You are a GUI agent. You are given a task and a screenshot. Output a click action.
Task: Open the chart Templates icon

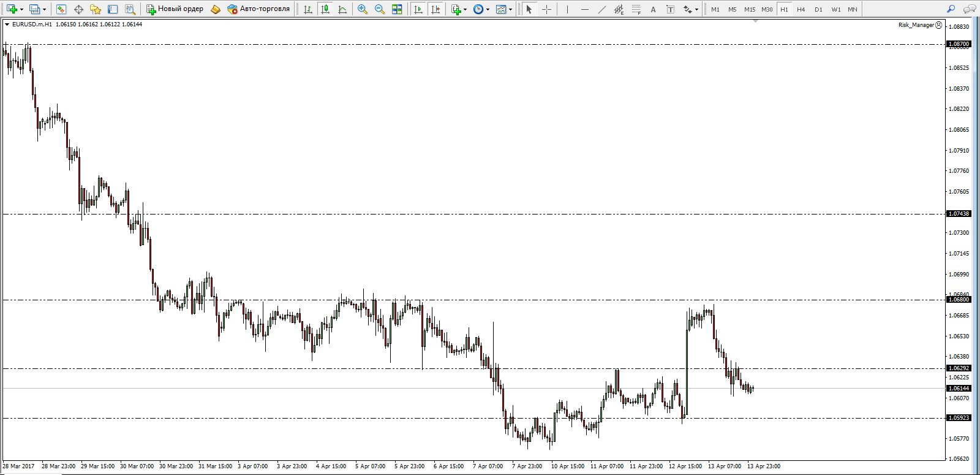point(501,9)
